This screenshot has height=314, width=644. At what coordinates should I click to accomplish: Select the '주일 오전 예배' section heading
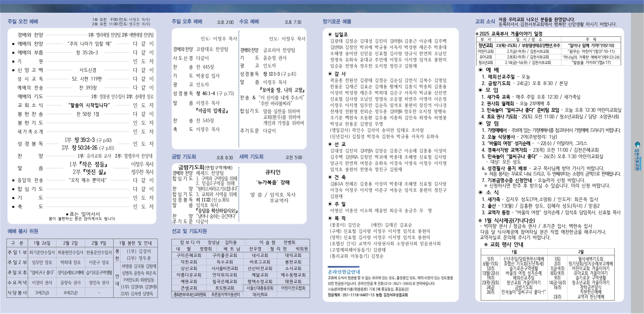point(23,22)
